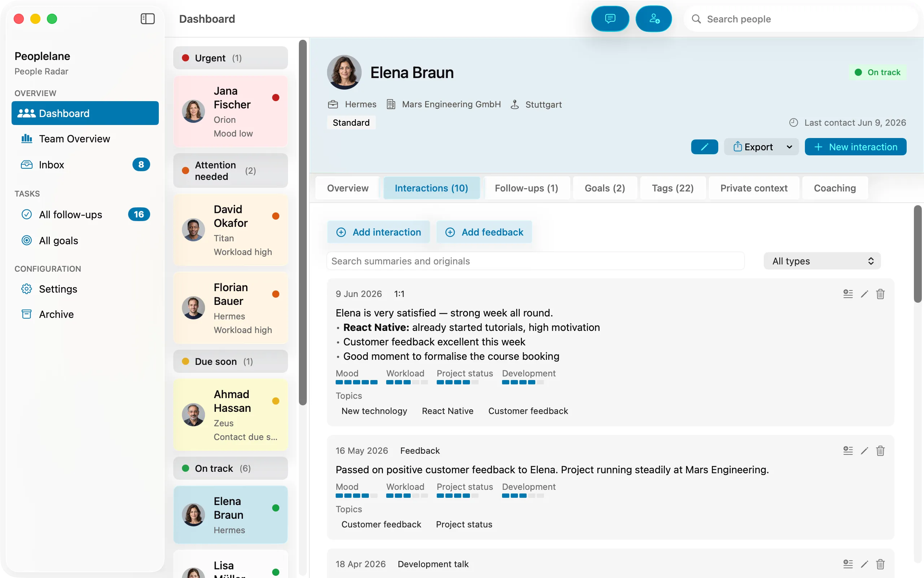
Task: Click the Search summaries and originals field
Action: [535, 261]
